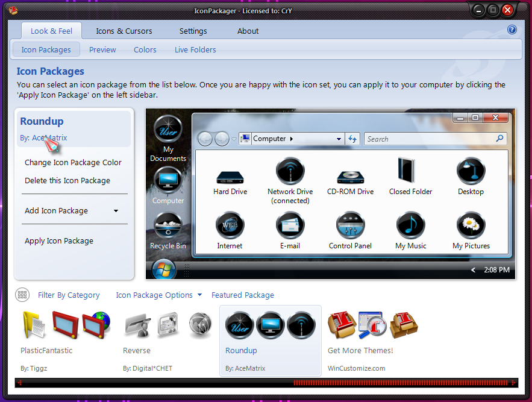Select the Roundup package thumbnail
This screenshot has width=532, height=402.
[271, 341]
